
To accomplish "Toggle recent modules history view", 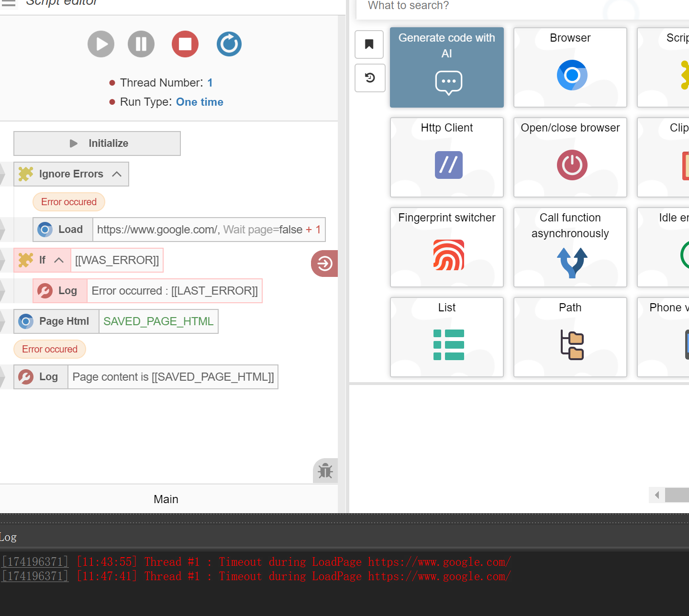I will point(369,78).
